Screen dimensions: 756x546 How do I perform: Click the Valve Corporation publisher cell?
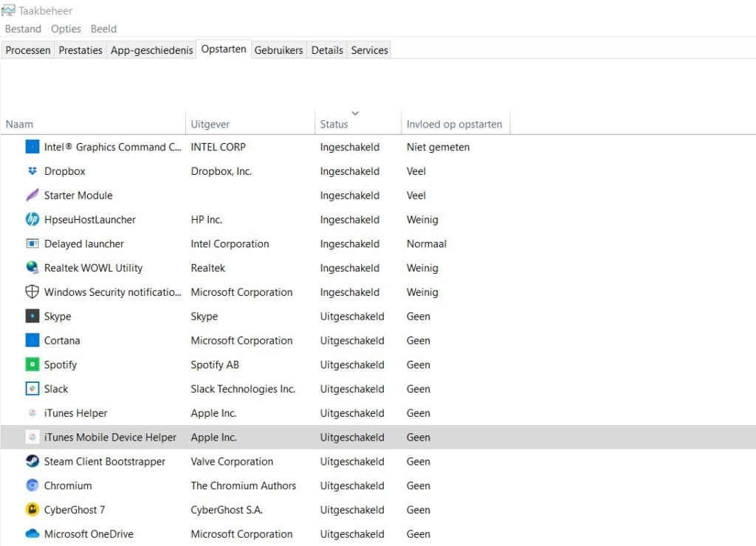tap(232, 461)
